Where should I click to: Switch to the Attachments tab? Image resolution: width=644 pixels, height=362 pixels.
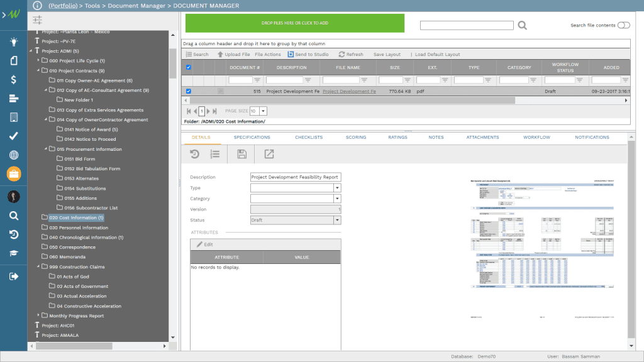[x=482, y=138]
